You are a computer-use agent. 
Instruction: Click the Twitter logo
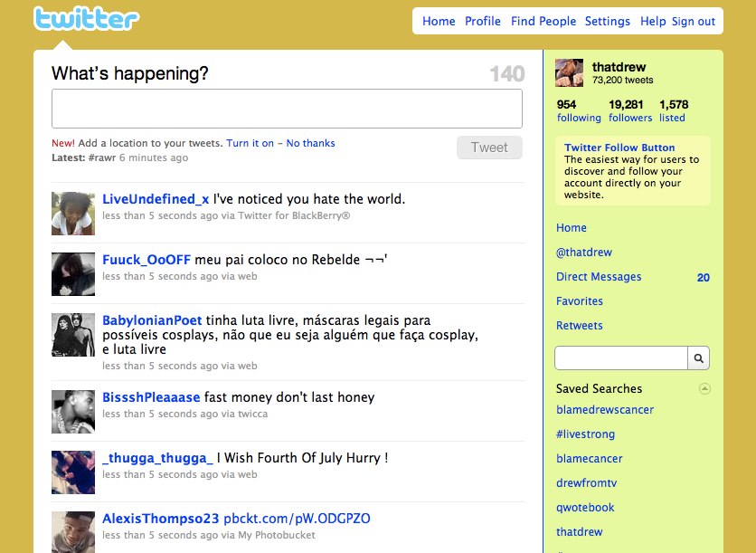(x=86, y=16)
